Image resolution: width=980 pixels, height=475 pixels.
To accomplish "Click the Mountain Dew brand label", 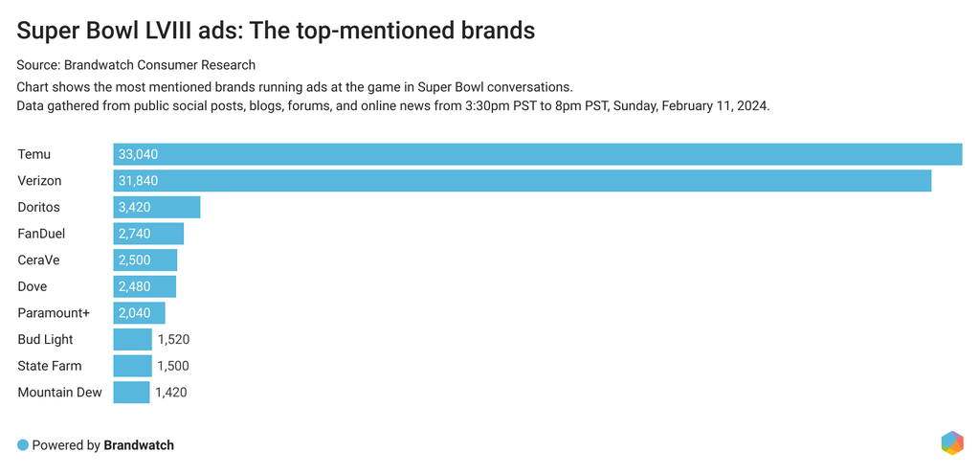I will [59, 392].
